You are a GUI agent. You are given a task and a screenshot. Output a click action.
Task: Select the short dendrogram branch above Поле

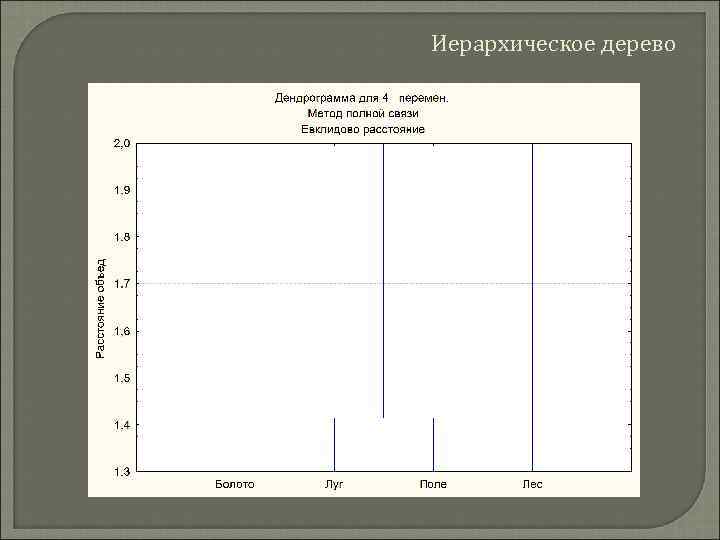click(x=433, y=444)
